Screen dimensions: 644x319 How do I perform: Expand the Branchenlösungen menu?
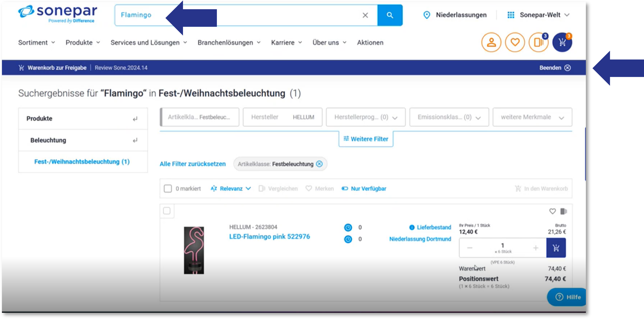pos(229,42)
